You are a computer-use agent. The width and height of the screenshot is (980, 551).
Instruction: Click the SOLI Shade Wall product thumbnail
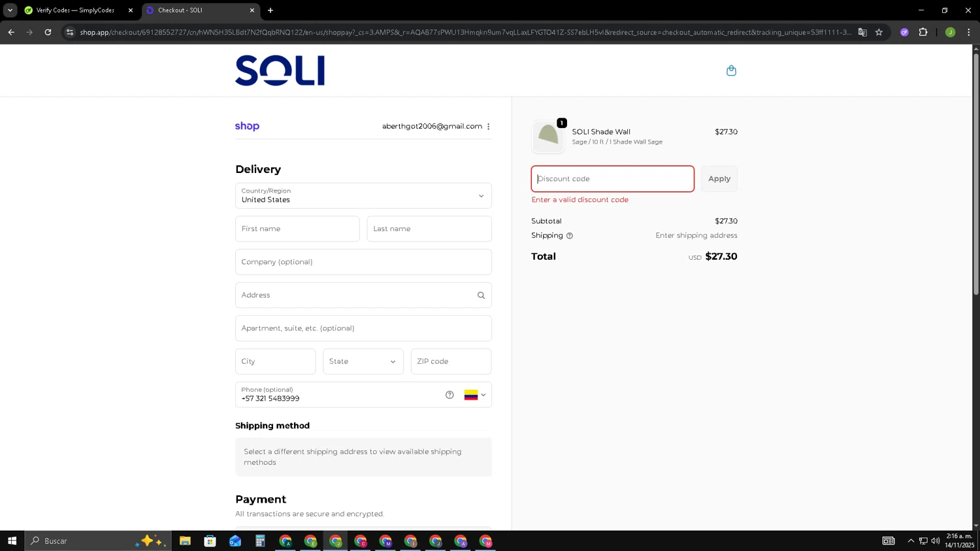[x=548, y=136]
